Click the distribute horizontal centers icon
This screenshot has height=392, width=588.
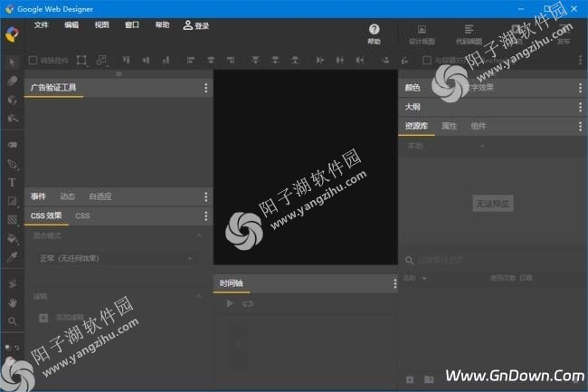[x=340, y=60]
